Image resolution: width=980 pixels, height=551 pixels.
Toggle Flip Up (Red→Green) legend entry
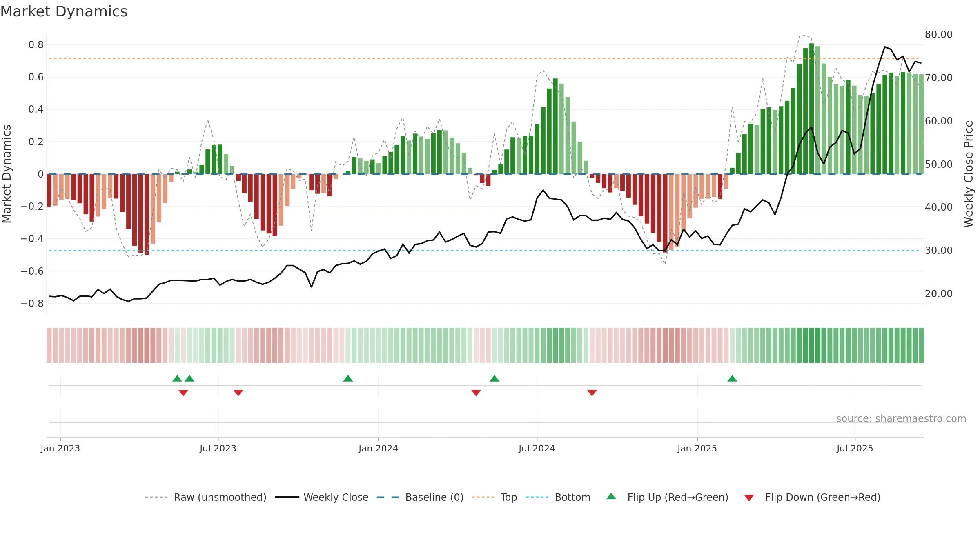pyautogui.click(x=668, y=497)
